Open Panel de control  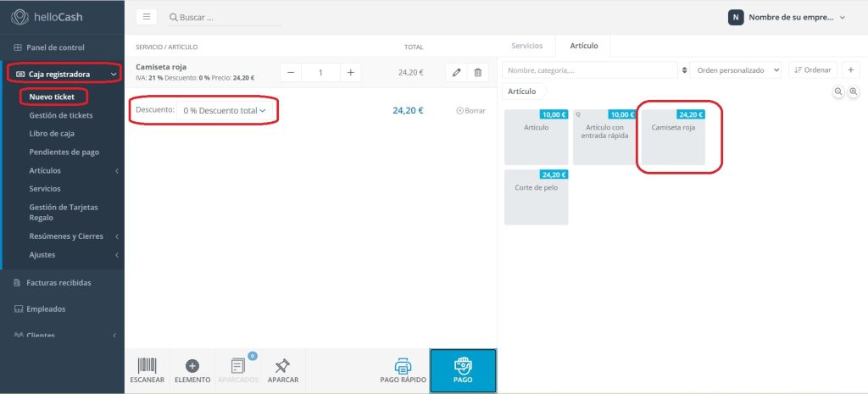coord(55,47)
